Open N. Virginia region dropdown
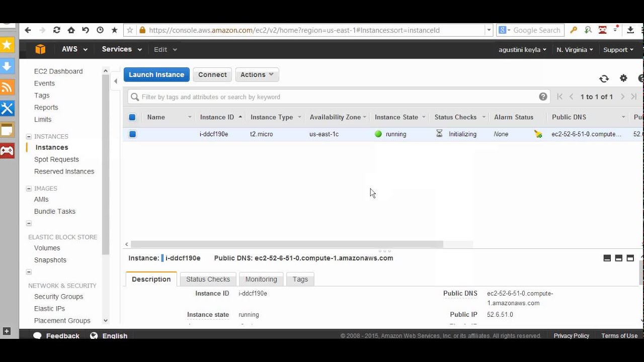Screen dimensions: 644x362 tap(575, 50)
